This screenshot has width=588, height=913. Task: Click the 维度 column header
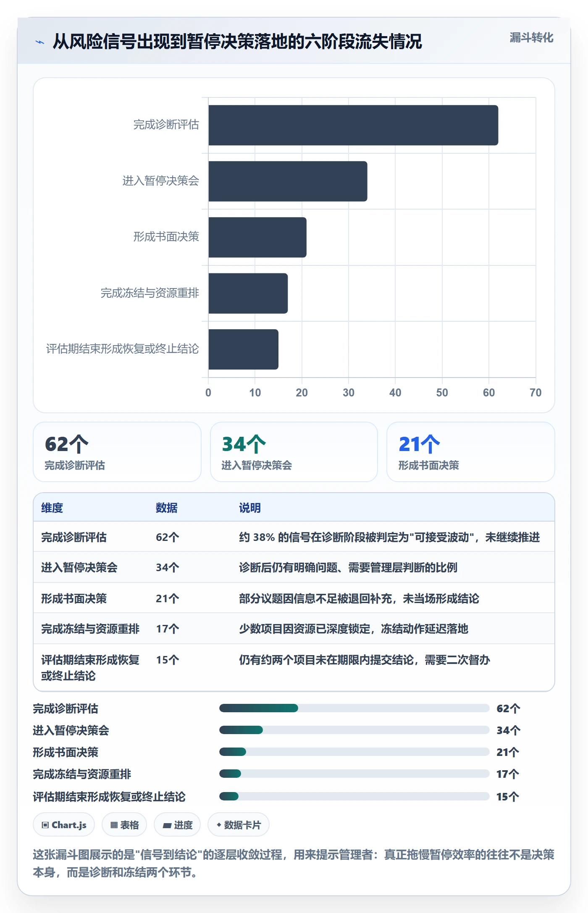52,508
